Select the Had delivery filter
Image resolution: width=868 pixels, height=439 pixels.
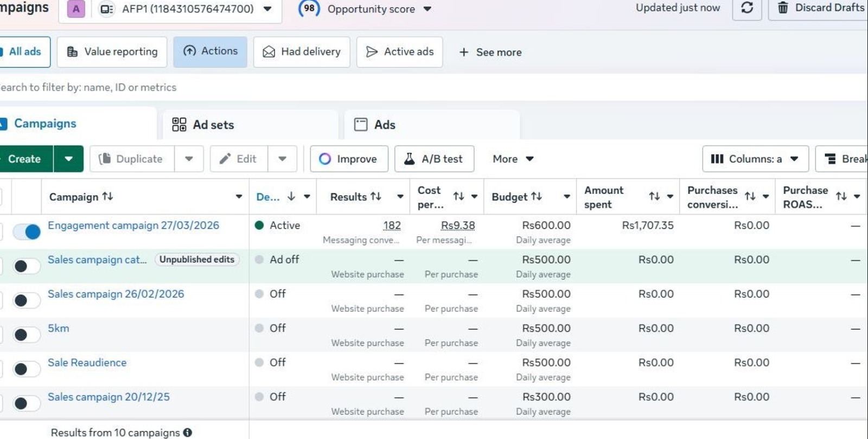point(302,51)
